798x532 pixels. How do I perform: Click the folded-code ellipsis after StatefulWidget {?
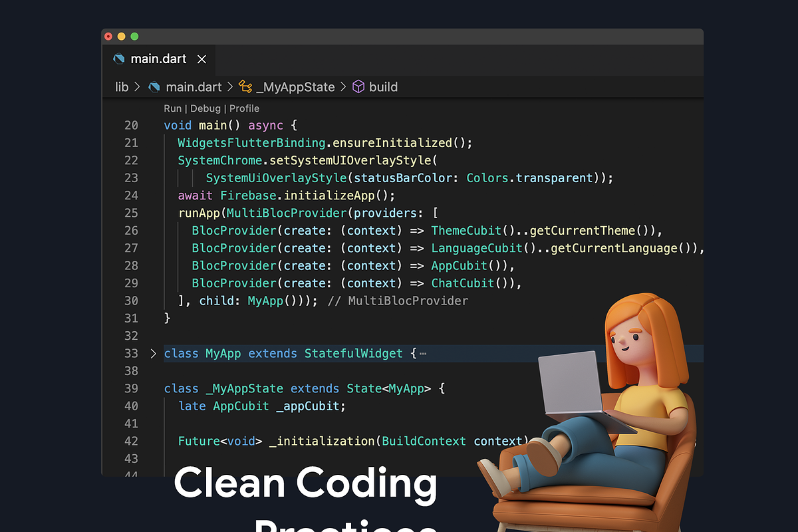(x=423, y=354)
